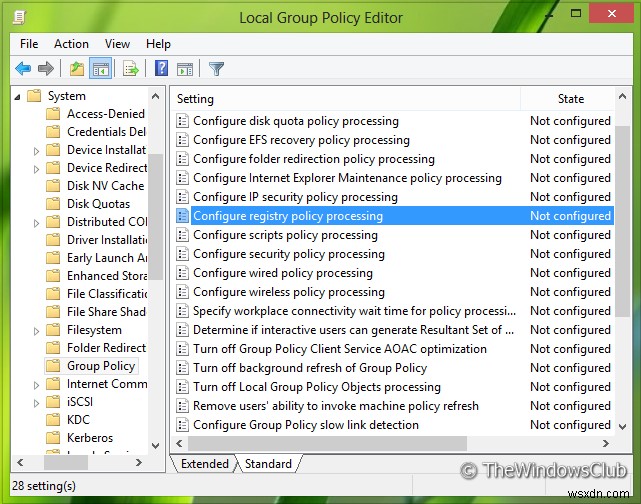Open the Action menu

pyautogui.click(x=72, y=44)
